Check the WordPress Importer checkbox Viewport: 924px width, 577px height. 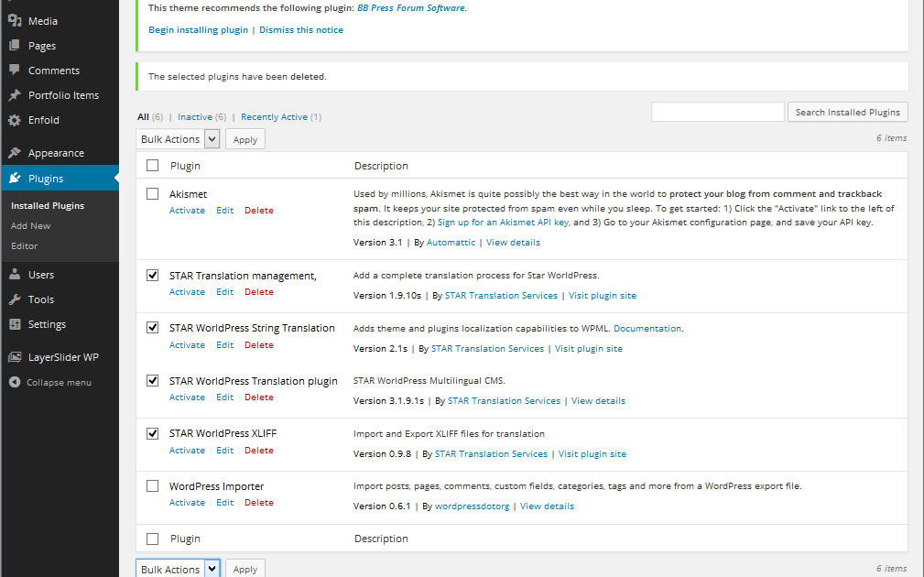pyautogui.click(x=153, y=486)
